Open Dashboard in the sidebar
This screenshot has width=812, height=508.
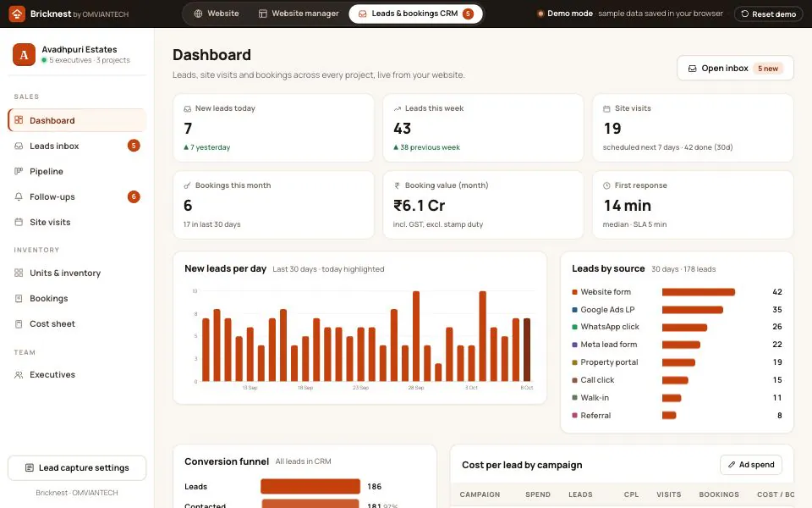(x=77, y=120)
